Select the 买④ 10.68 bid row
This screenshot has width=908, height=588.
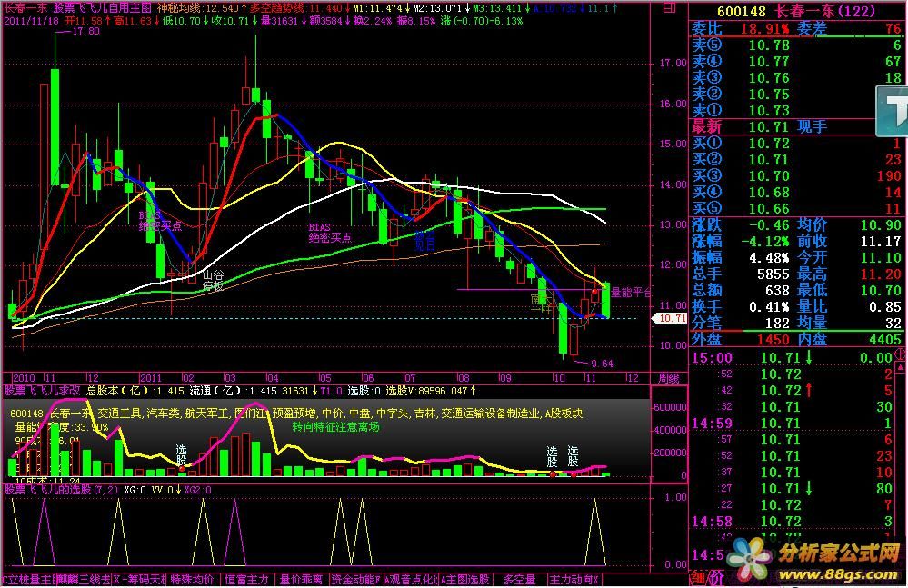(x=797, y=192)
